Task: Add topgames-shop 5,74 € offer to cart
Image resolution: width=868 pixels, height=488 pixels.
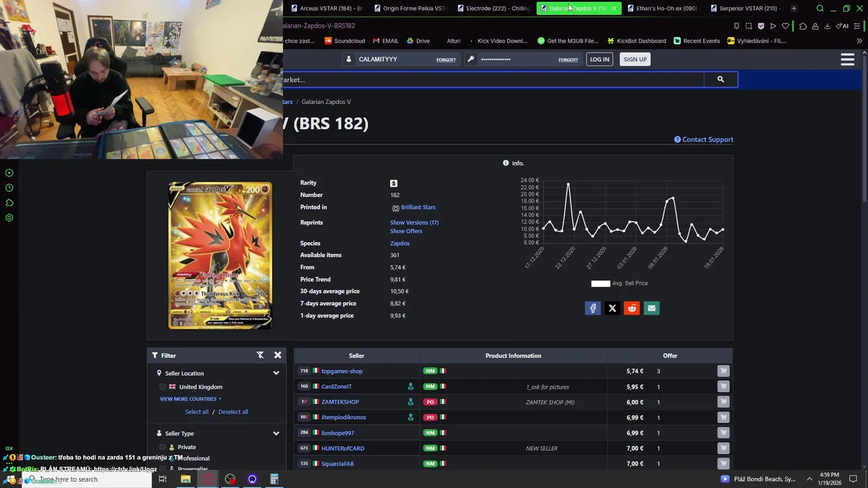Action: click(724, 371)
